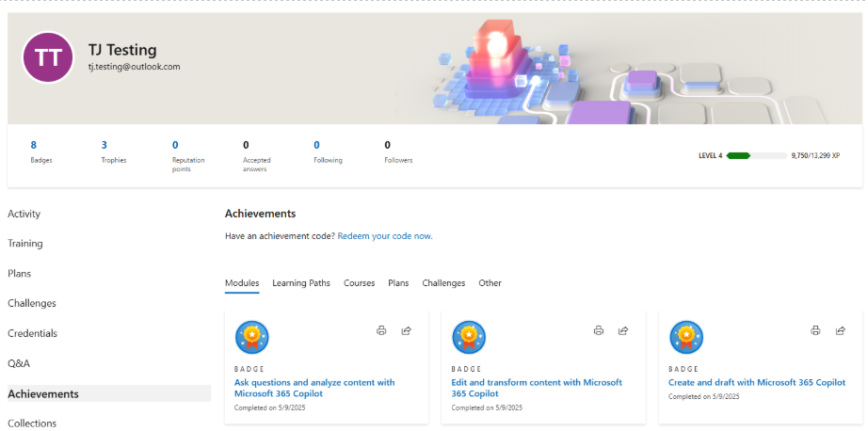Click the badge medal icon for Ask questions module
Screen dimensions: 868x431
[x=252, y=337]
